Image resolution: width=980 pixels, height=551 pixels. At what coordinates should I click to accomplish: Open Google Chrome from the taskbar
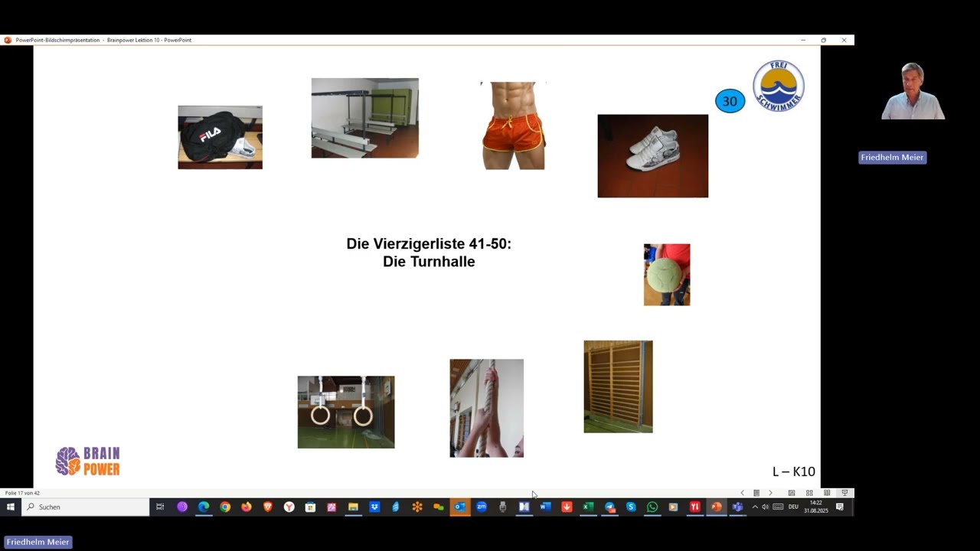(225, 507)
